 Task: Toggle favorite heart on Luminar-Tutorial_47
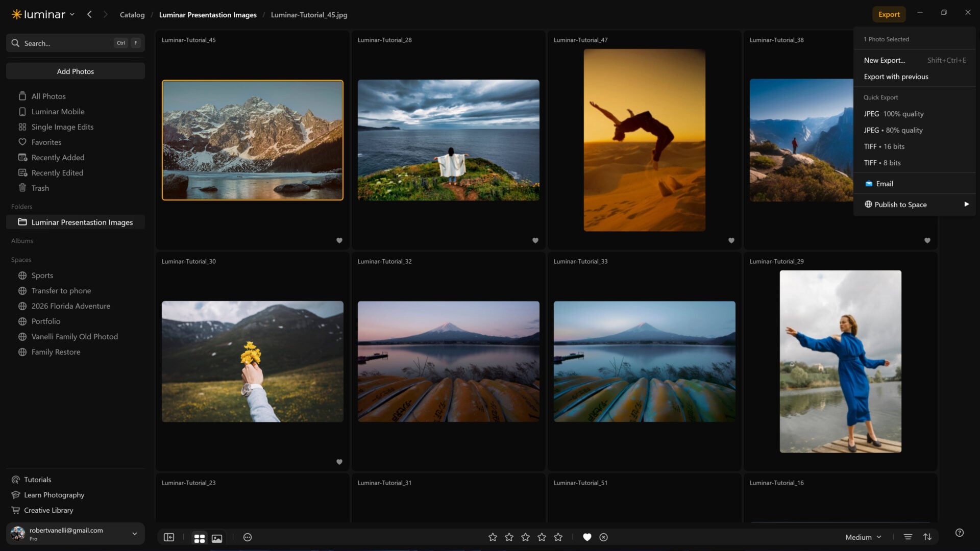point(731,240)
